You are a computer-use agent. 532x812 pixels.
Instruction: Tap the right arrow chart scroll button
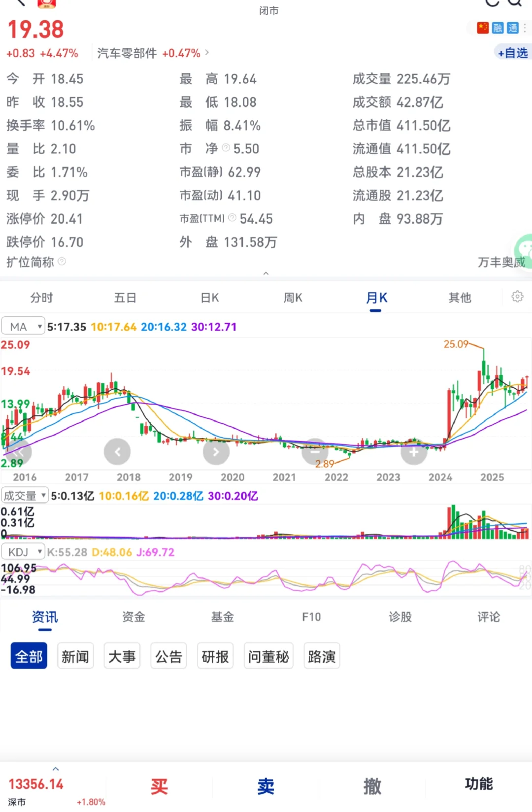pos(216,452)
